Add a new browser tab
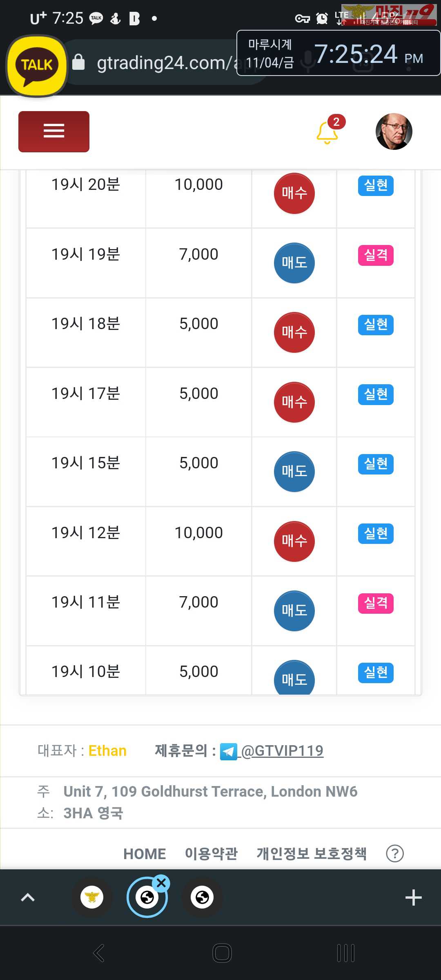Screen dimensions: 441x980 (x=413, y=898)
